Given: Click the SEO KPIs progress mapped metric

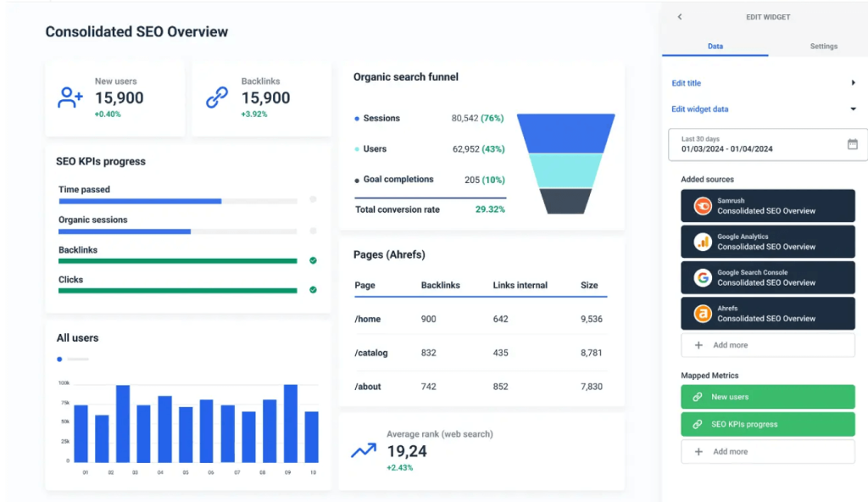Looking at the screenshot, I should (x=768, y=425).
